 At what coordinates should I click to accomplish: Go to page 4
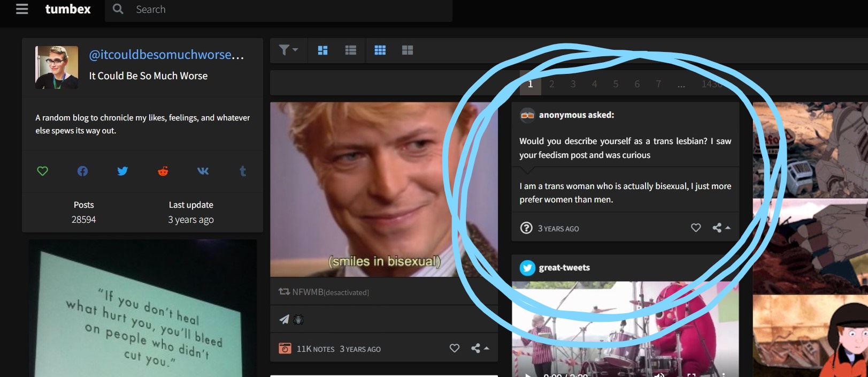click(x=595, y=84)
